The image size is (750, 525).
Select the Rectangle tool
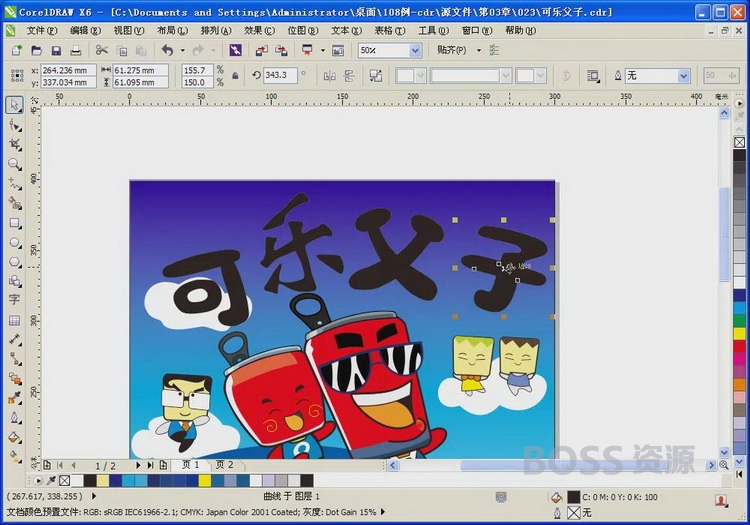(15, 223)
